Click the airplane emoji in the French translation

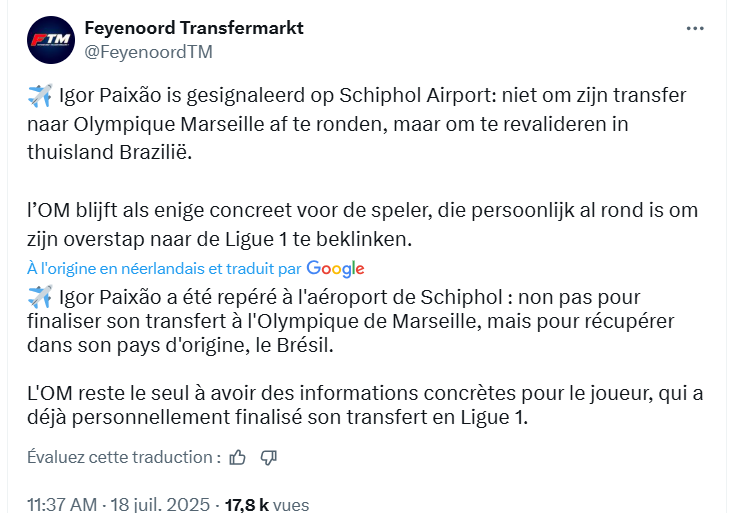[40, 296]
